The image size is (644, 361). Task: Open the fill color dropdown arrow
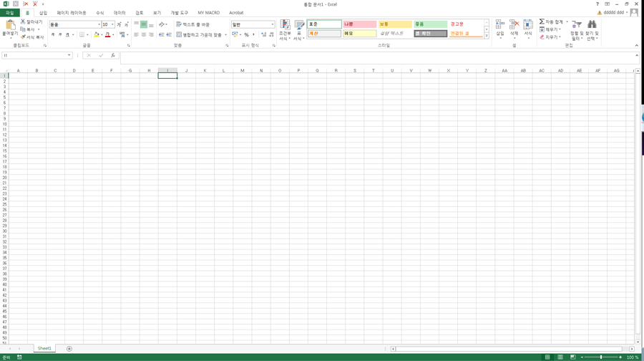[x=102, y=35]
